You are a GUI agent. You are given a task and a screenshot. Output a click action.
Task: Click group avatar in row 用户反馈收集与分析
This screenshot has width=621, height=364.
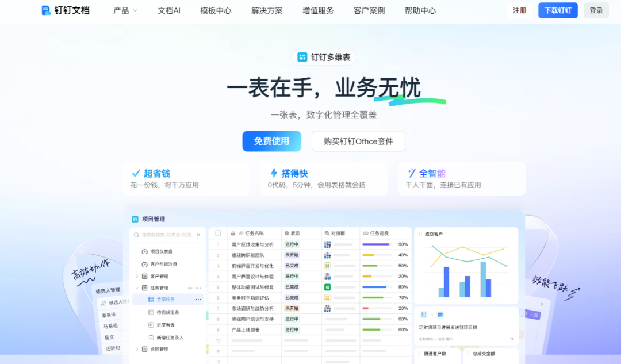coord(328,244)
